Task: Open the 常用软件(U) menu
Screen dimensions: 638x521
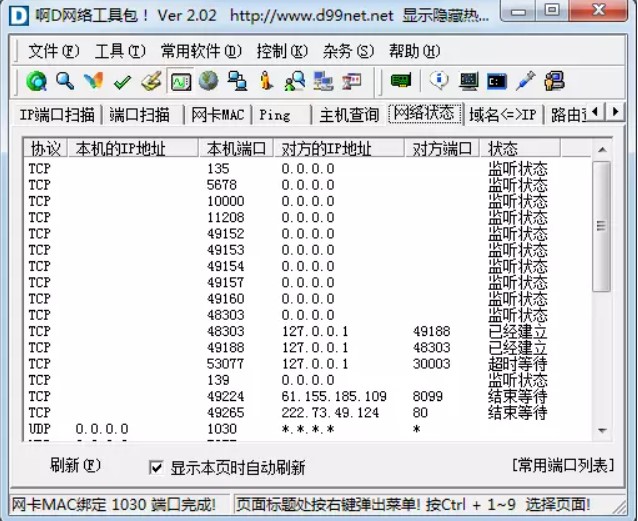Action: (x=200, y=51)
